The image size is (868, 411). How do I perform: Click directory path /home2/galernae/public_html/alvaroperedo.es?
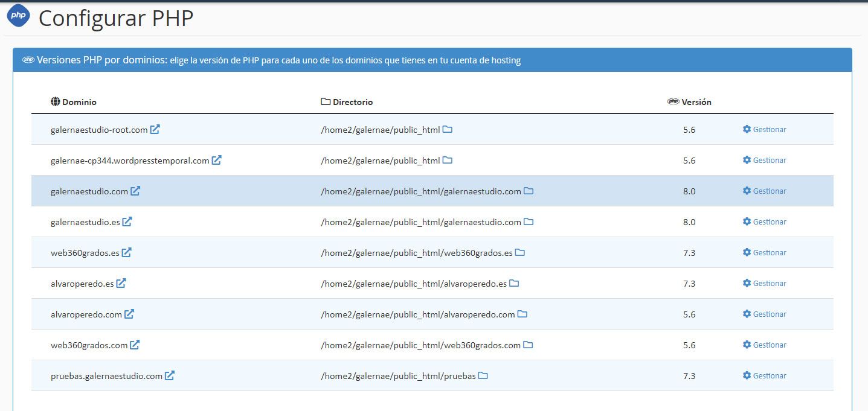pos(414,284)
